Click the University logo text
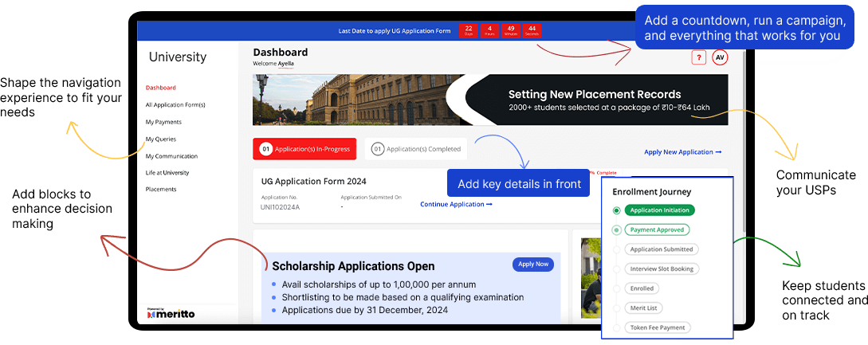The width and height of the screenshot is (868, 345). 178,57
